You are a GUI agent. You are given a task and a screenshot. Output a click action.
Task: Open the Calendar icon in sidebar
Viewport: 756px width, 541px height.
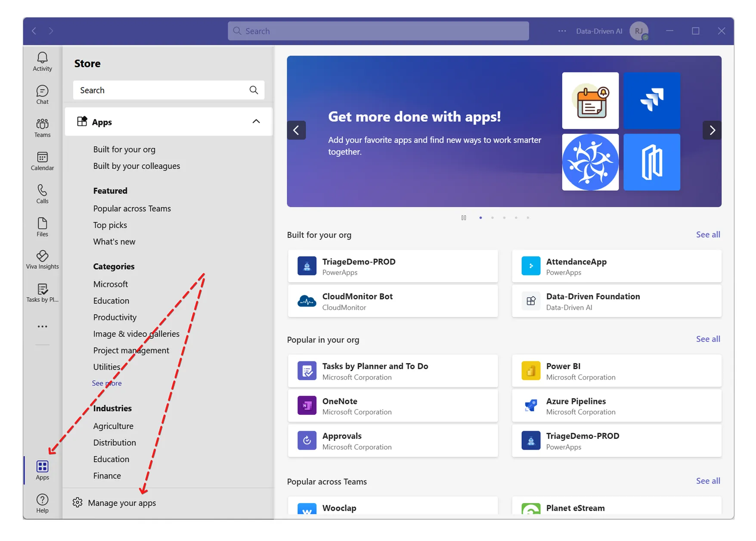(x=42, y=157)
